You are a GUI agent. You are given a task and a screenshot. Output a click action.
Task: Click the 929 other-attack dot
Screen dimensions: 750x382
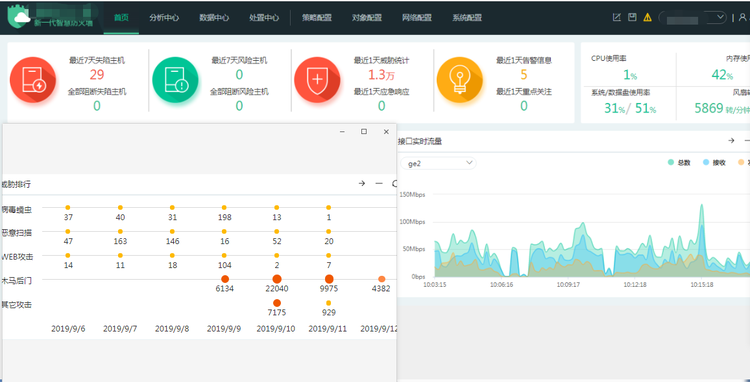[329, 303]
